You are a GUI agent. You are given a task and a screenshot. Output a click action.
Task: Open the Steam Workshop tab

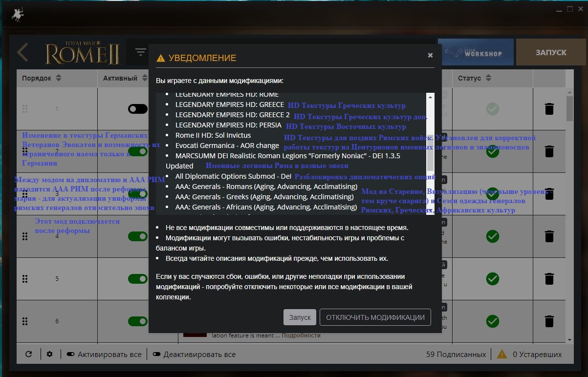coord(476,52)
